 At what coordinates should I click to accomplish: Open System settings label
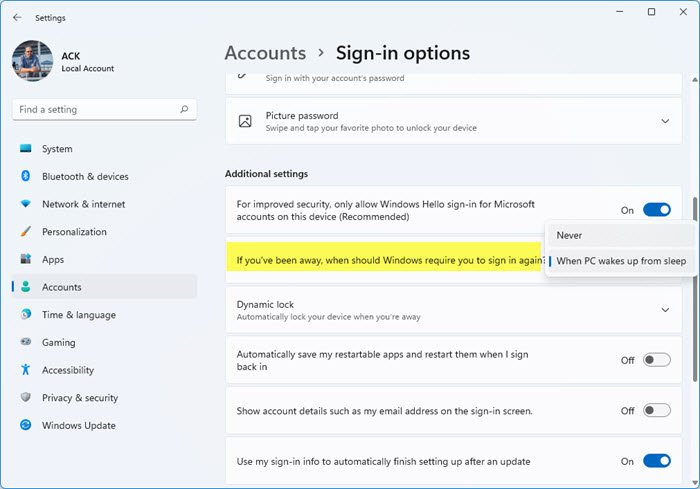click(x=57, y=149)
